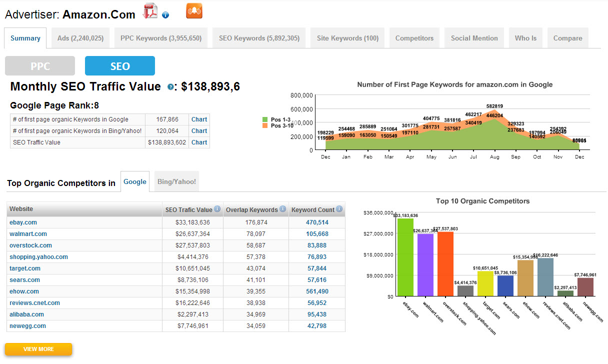Open SEO Keywords (5,892,305) tab

(259, 38)
